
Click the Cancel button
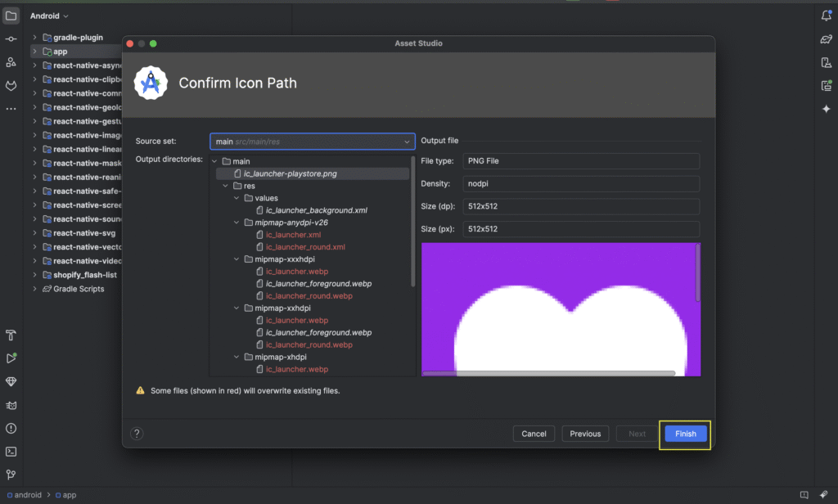coord(534,434)
